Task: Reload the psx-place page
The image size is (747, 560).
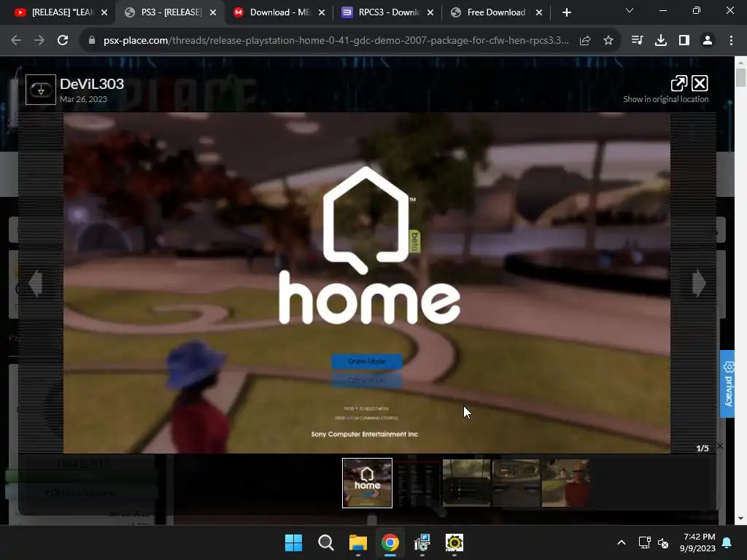Action: [63, 41]
